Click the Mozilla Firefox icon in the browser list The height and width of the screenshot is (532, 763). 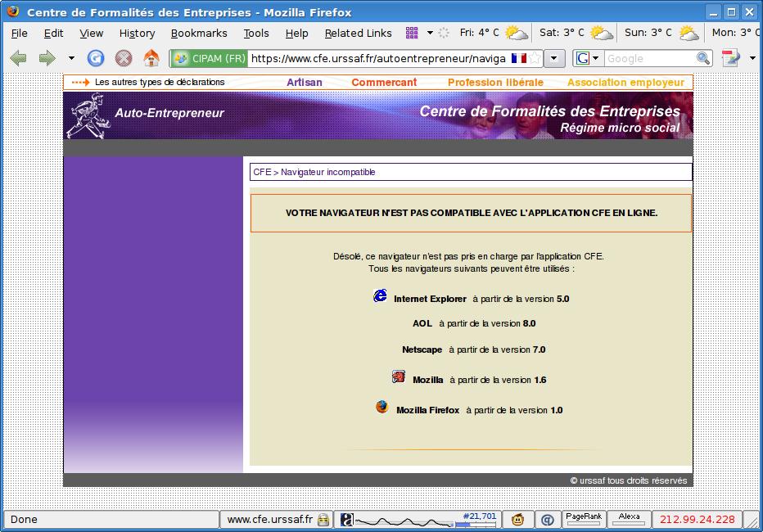[x=380, y=405]
